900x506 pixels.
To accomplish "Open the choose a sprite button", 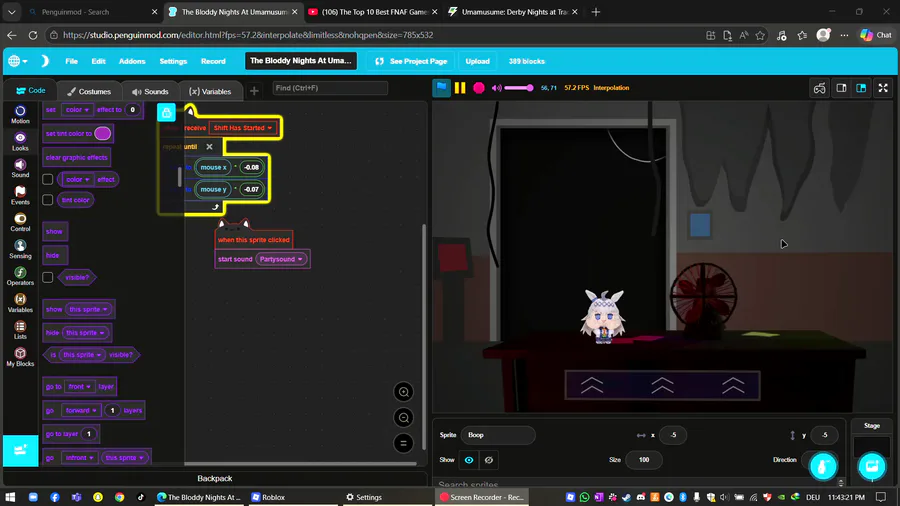I will tap(823, 466).
